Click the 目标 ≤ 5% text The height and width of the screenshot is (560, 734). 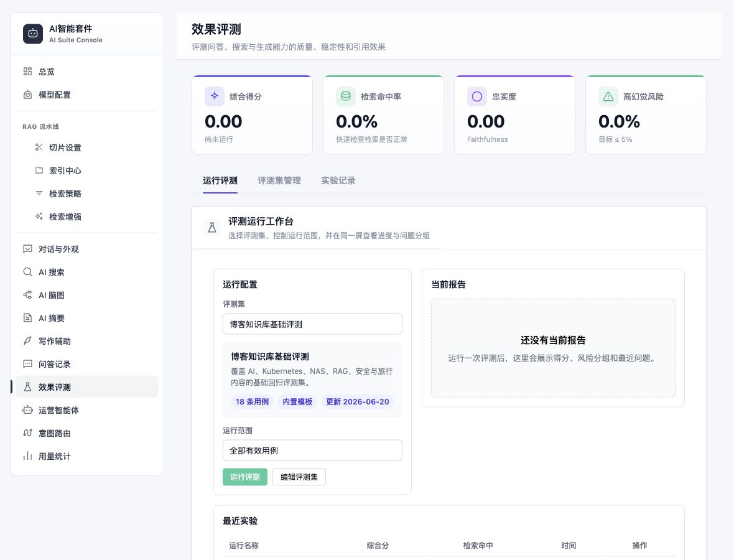[x=615, y=139]
